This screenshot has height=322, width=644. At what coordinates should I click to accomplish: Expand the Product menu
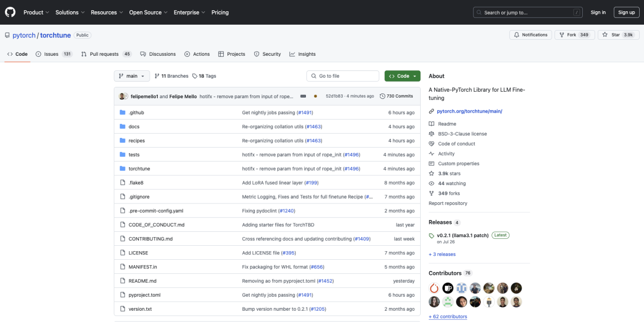(36, 12)
